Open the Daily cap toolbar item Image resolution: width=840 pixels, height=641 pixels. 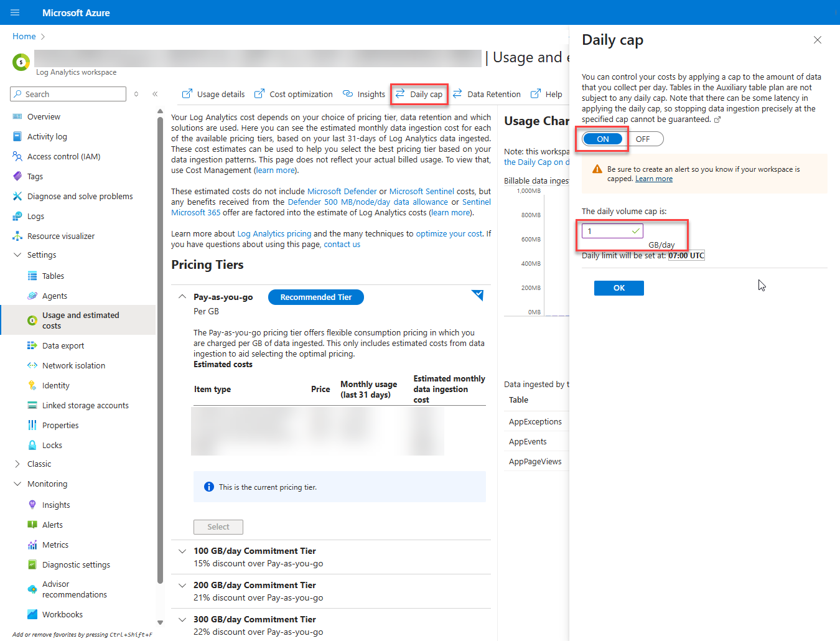419,94
